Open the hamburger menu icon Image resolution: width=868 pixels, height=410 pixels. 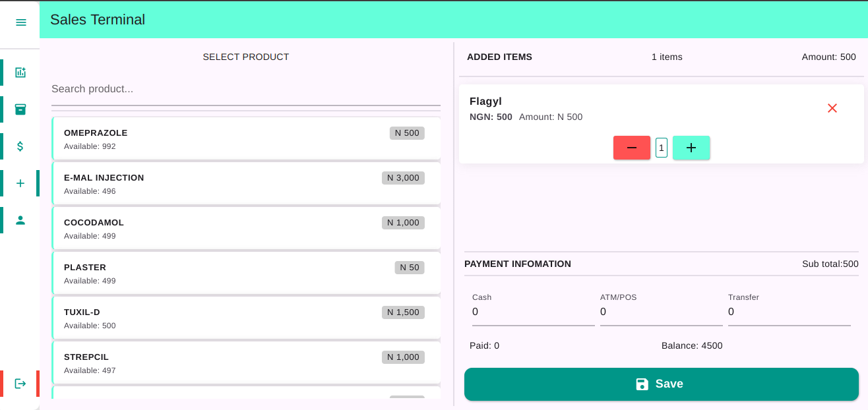tap(20, 22)
